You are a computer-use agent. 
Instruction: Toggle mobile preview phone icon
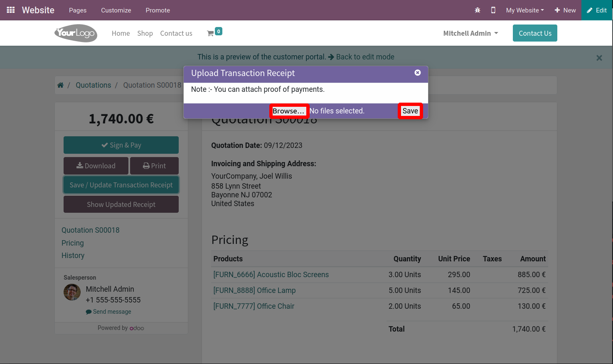tap(493, 10)
